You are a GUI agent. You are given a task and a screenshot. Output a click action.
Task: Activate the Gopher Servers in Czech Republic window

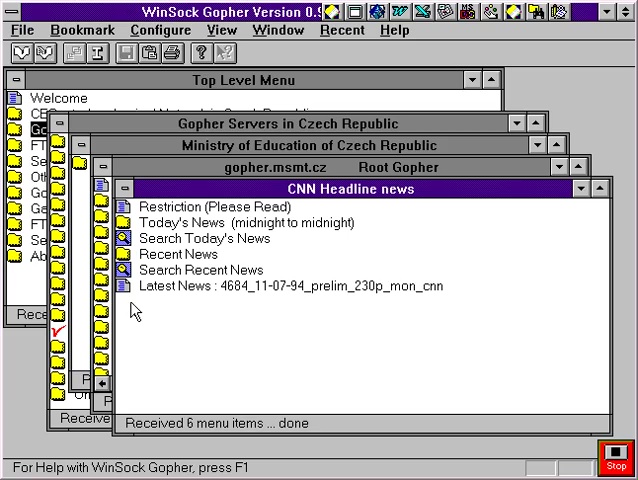[288, 123]
